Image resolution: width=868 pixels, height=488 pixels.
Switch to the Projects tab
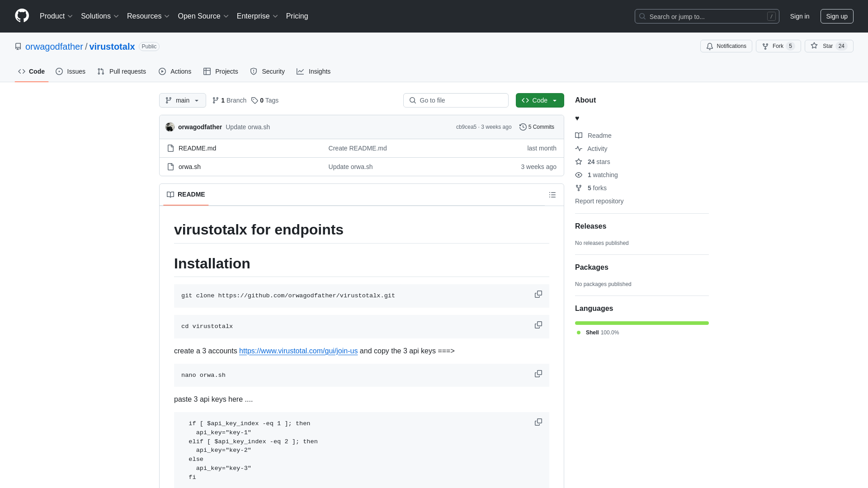click(x=221, y=71)
